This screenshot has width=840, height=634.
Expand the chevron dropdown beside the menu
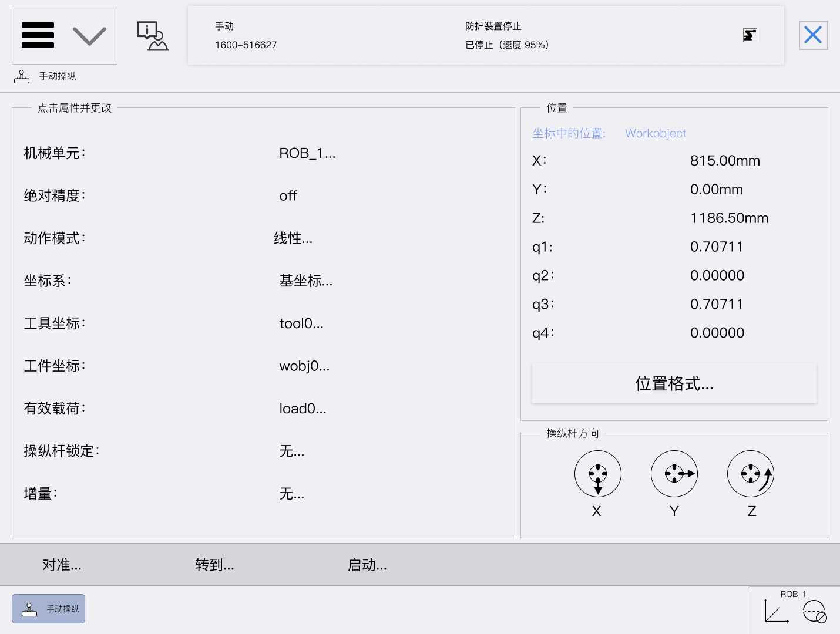89,36
